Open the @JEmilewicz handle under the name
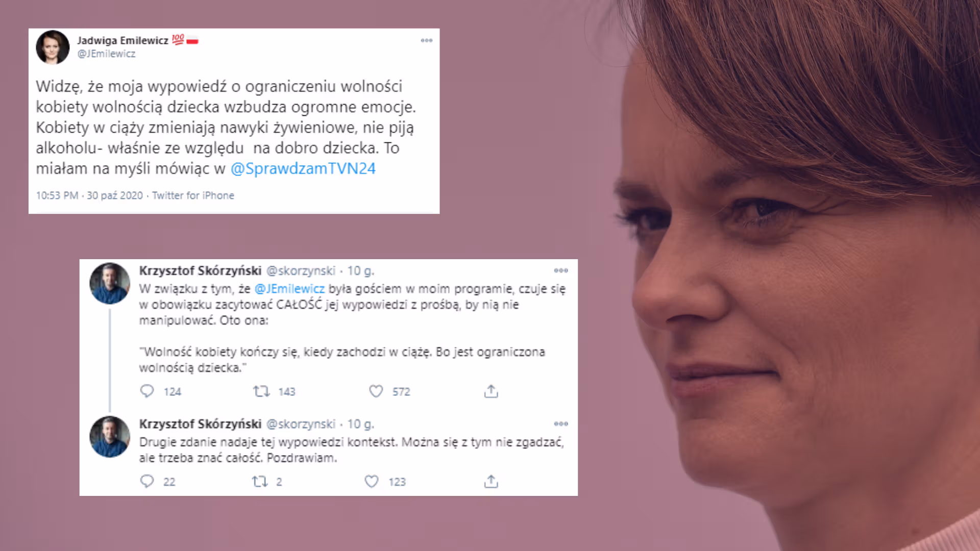This screenshot has width=980, height=551. pos(106,54)
